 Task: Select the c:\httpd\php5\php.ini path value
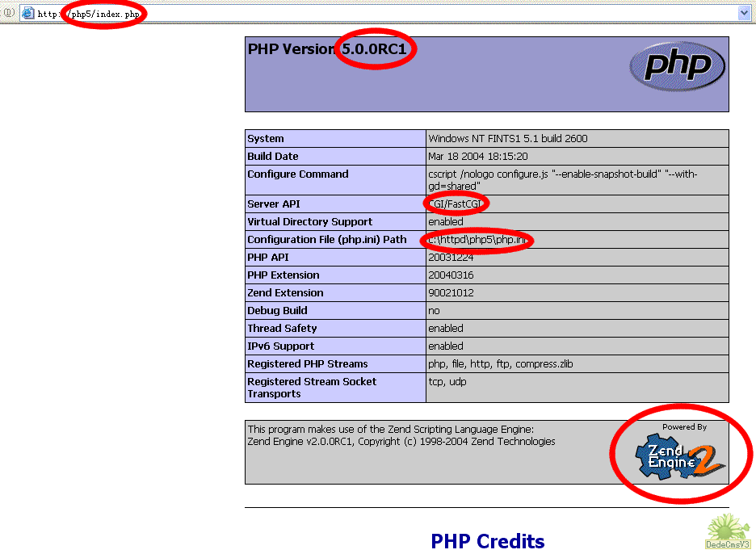click(477, 240)
